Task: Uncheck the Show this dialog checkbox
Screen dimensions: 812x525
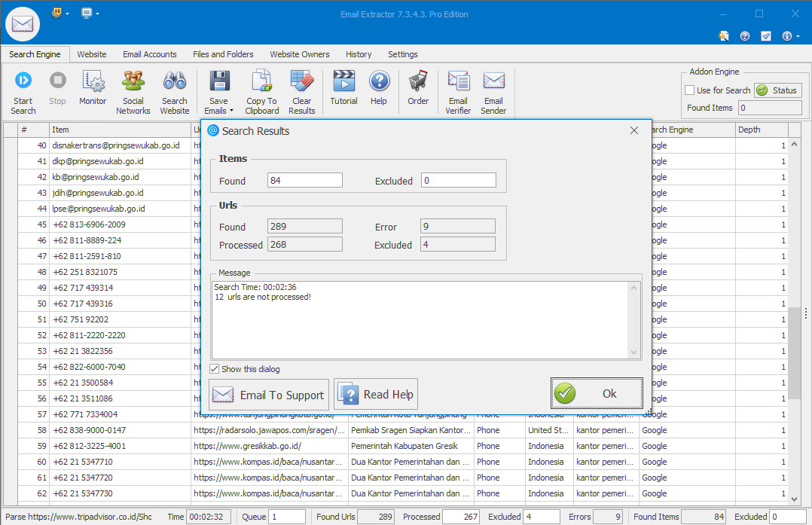Action: coord(214,368)
